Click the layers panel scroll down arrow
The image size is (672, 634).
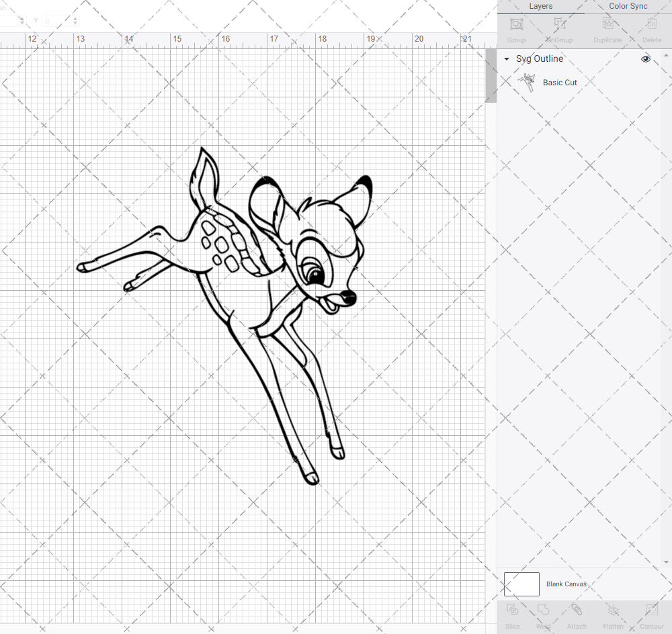665,562
